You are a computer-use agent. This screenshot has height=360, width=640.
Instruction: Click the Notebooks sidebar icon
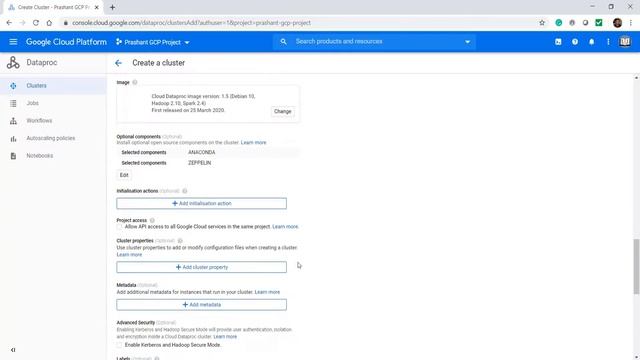coord(13,156)
